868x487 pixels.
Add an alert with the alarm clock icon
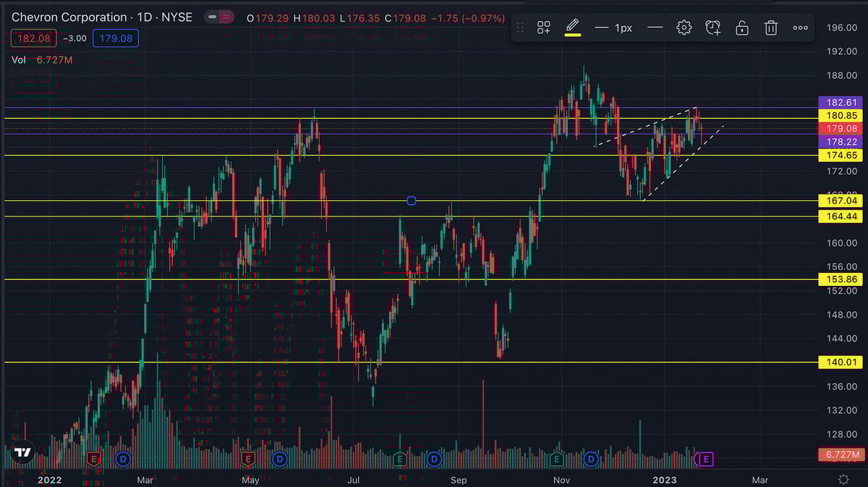(x=713, y=27)
